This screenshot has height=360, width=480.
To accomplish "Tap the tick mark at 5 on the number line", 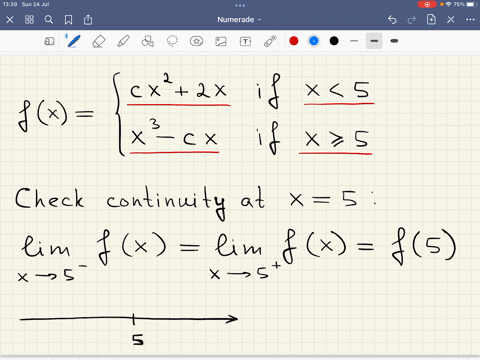I will (133, 319).
